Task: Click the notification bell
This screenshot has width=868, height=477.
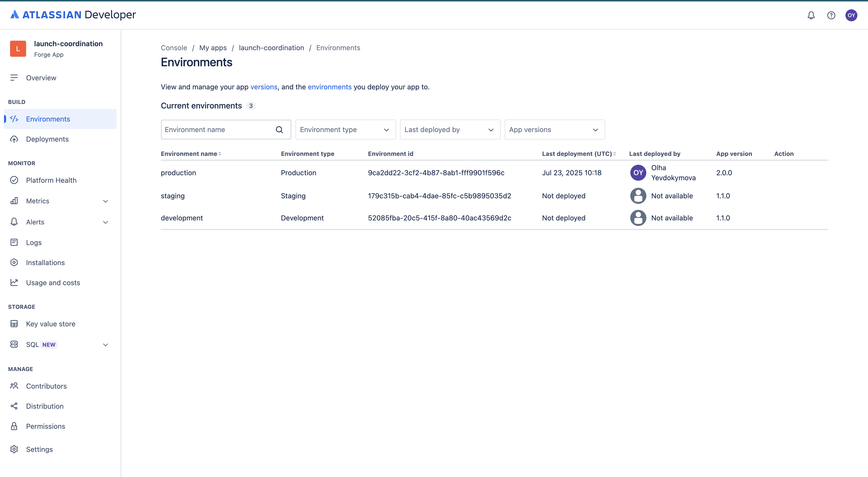Action: pyautogui.click(x=811, y=15)
